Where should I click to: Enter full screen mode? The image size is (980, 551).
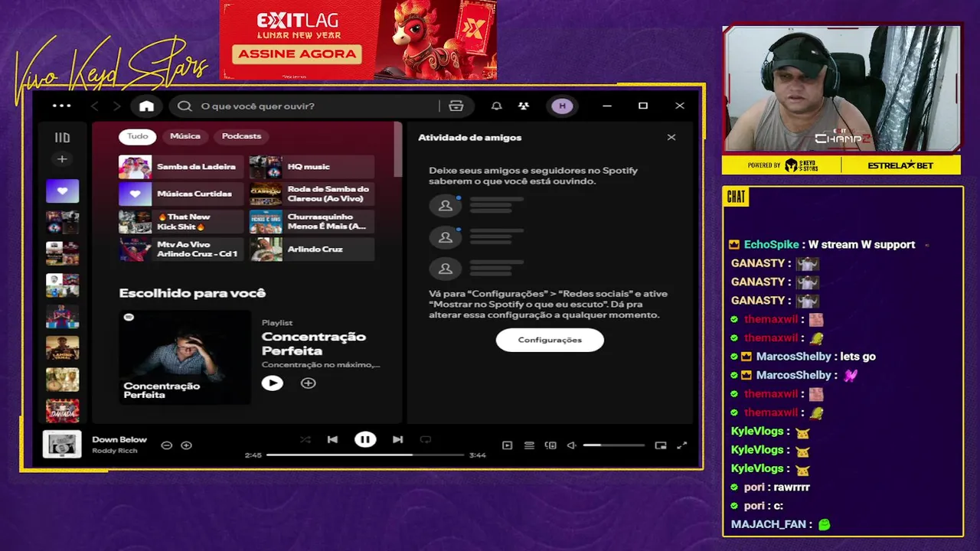click(682, 445)
